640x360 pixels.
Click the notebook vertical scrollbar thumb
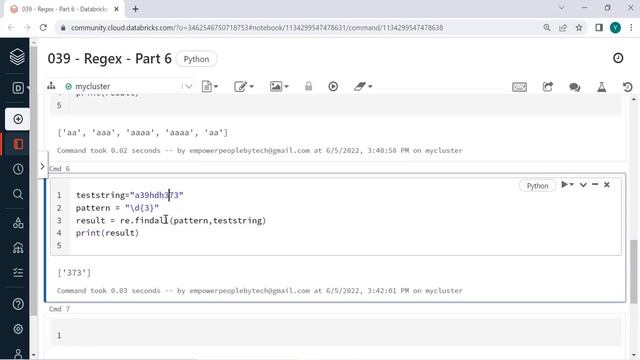[633, 271]
